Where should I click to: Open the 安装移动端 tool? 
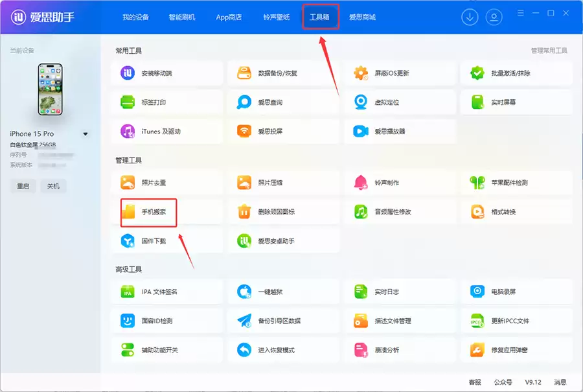(x=167, y=73)
